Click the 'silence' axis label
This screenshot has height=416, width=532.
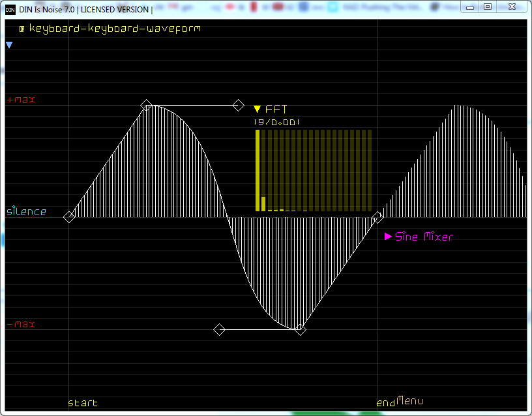click(27, 211)
